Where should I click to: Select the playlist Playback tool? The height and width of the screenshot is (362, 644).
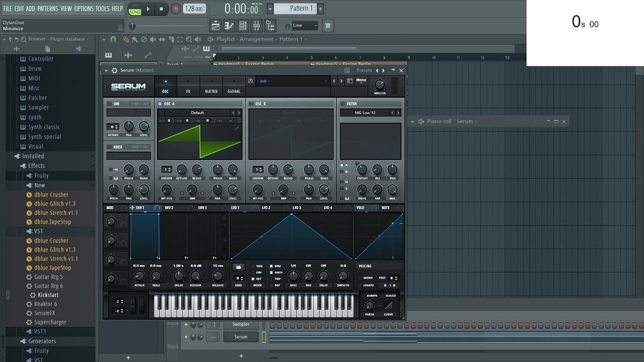(x=198, y=39)
